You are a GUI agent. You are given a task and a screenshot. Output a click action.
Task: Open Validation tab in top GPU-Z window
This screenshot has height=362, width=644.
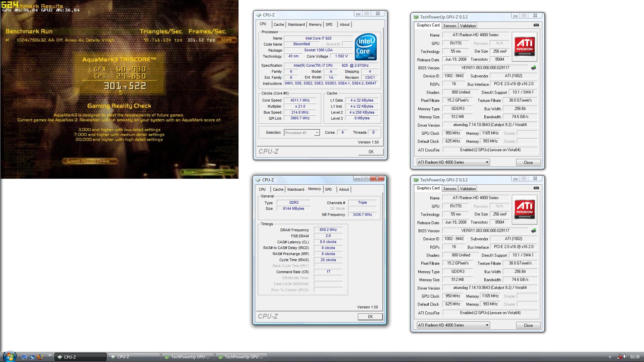point(468,26)
